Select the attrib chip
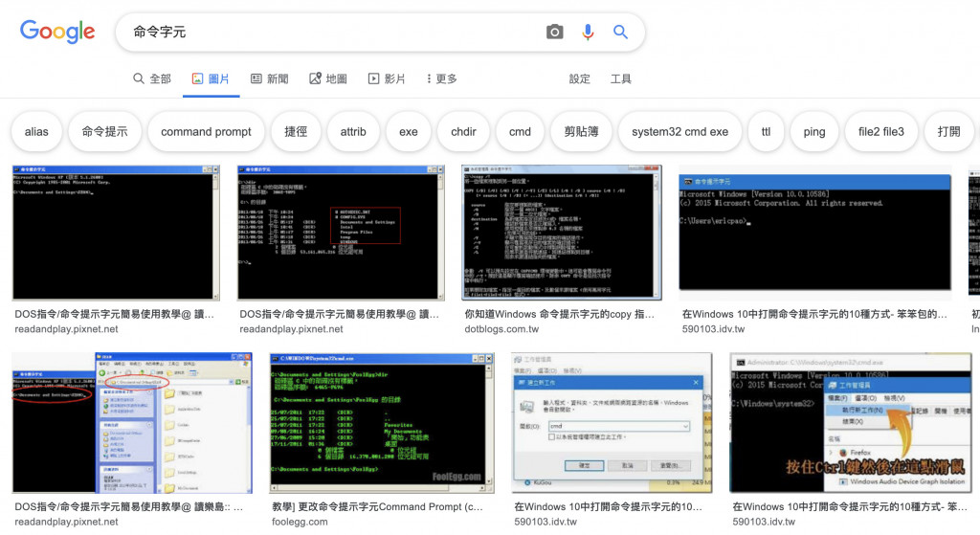 coord(353,132)
